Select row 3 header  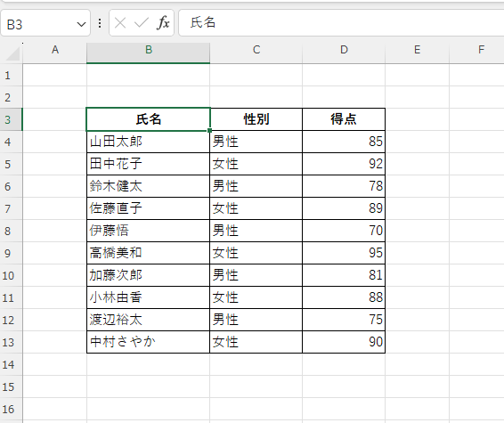[x=11, y=119]
